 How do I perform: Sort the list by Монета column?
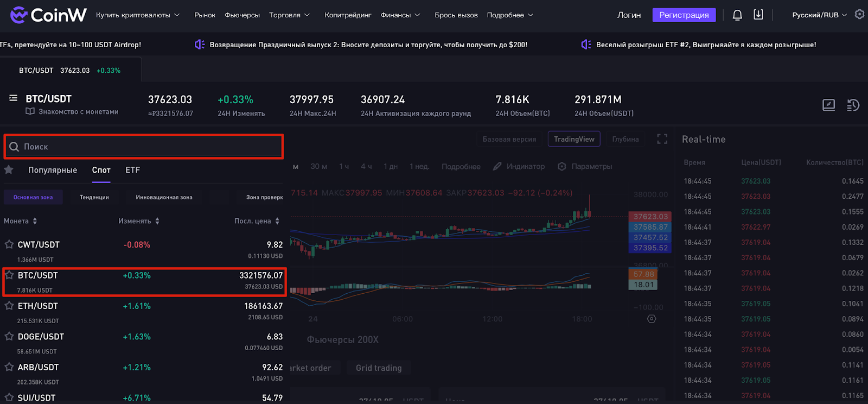[x=21, y=221]
